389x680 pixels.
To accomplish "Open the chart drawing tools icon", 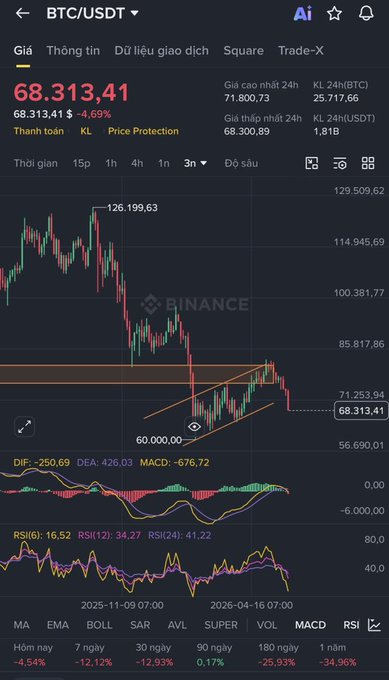I will point(312,163).
